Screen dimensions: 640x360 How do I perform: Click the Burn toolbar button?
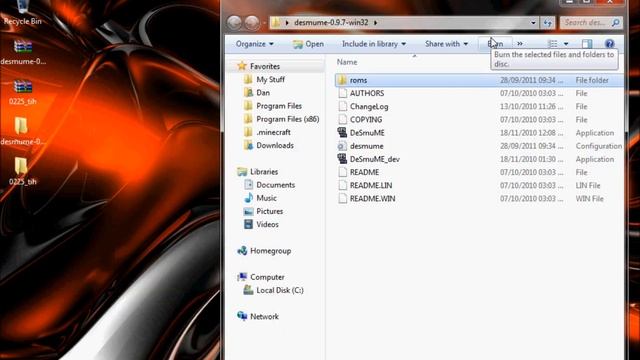495,44
